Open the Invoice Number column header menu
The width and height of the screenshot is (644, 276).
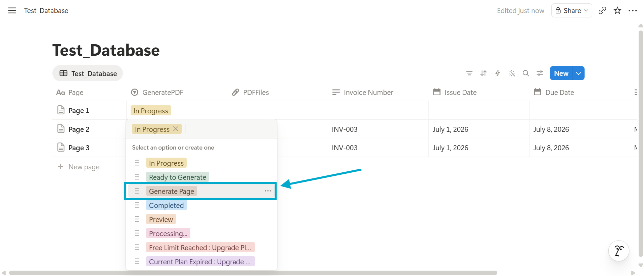coord(378,92)
